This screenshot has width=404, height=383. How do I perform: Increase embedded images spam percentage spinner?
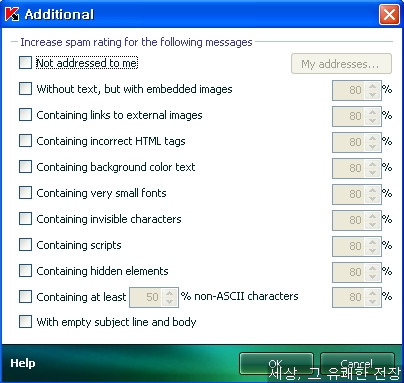(x=372, y=86)
